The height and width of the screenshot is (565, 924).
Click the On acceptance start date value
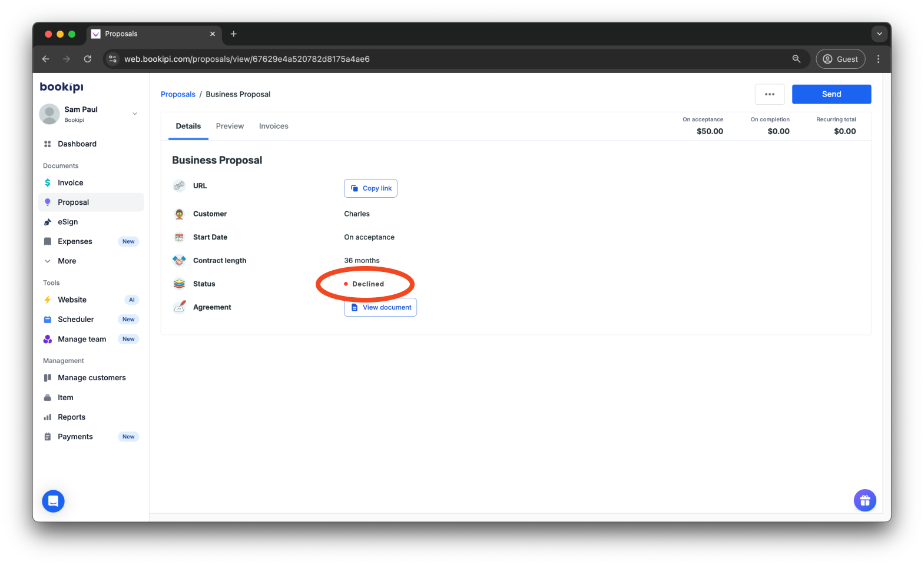[369, 237]
